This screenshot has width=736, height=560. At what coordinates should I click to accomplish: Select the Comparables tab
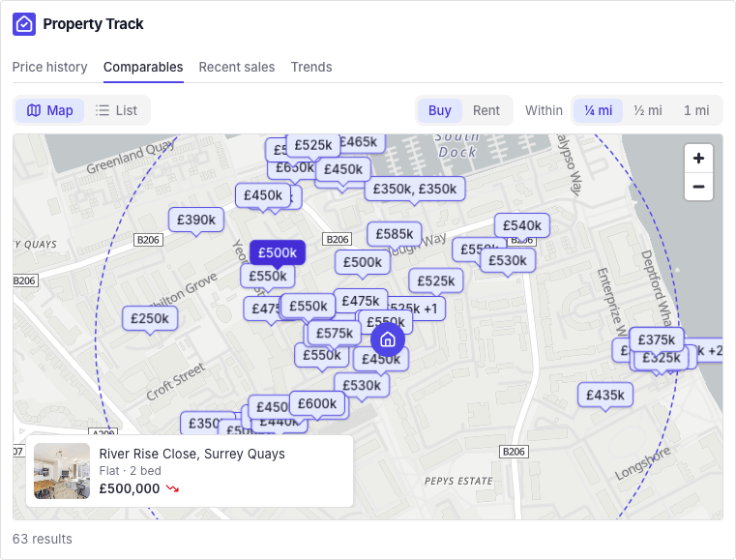(x=143, y=67)
